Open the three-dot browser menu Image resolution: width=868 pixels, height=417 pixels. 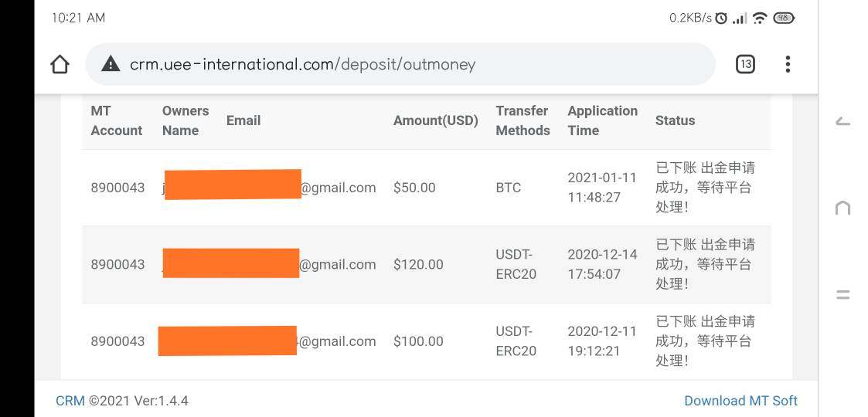point(788,64)
